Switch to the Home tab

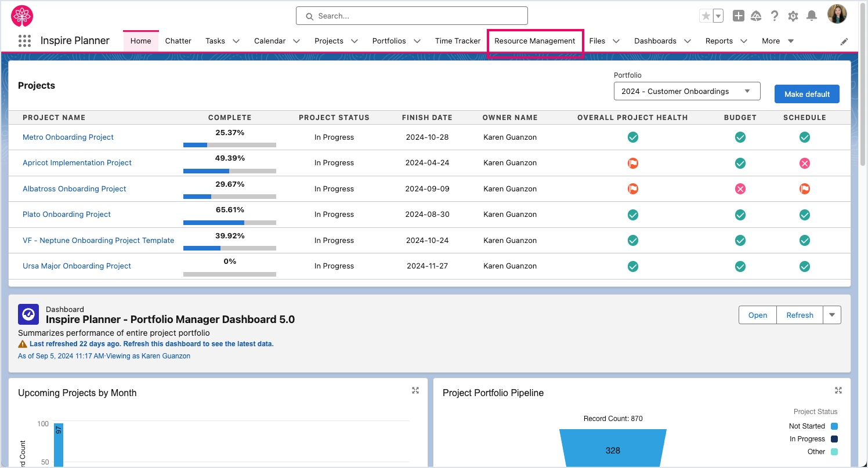(141, 41)
